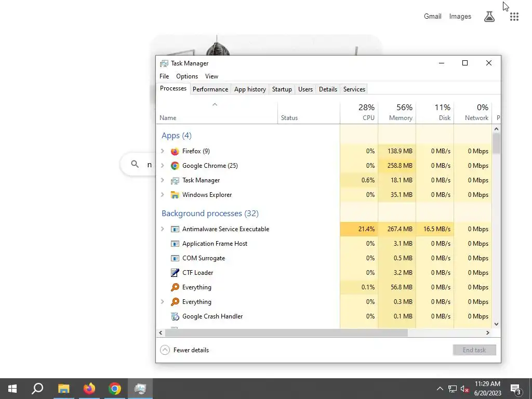Click the Everything icon with 0.3 MB memory

tap(175, 302)
